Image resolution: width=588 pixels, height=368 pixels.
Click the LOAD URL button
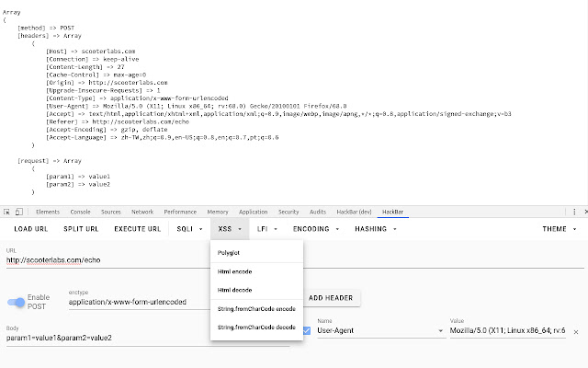30,228
